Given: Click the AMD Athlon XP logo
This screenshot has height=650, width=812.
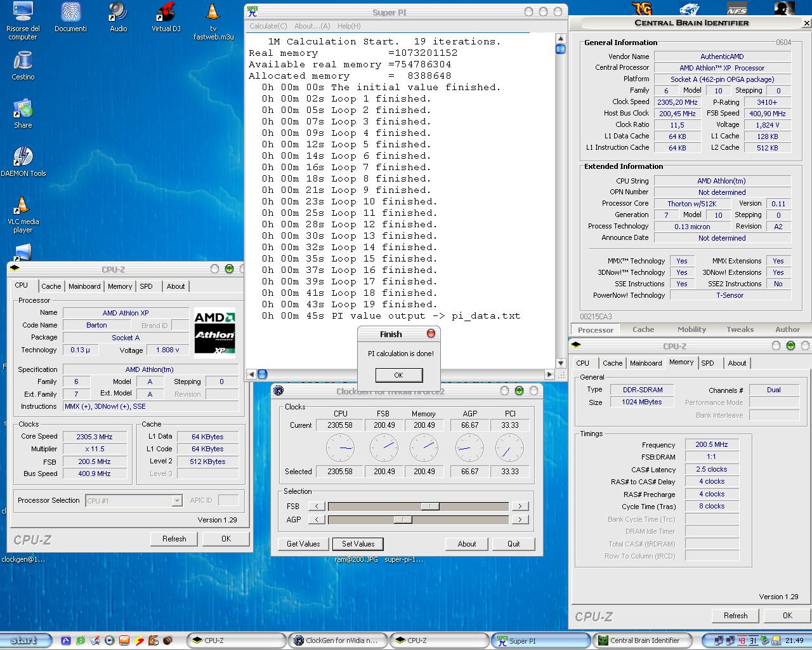Looking at the screenshot, I should coord(214,333).
